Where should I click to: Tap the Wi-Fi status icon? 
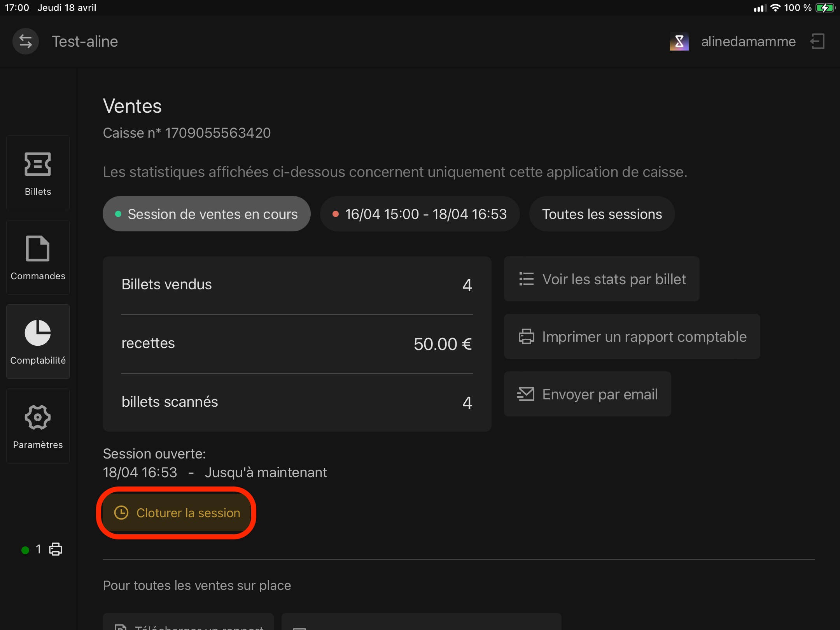(x=775, y=8)
